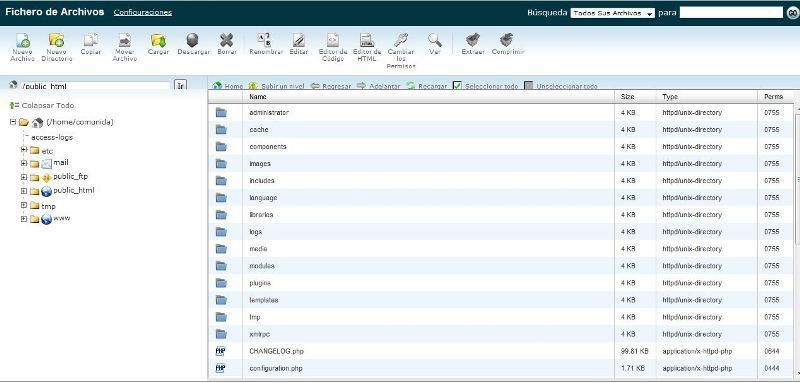Expand the public_html tree folder
The height and width of the screenshot is (383, 800).
[24, 191]
